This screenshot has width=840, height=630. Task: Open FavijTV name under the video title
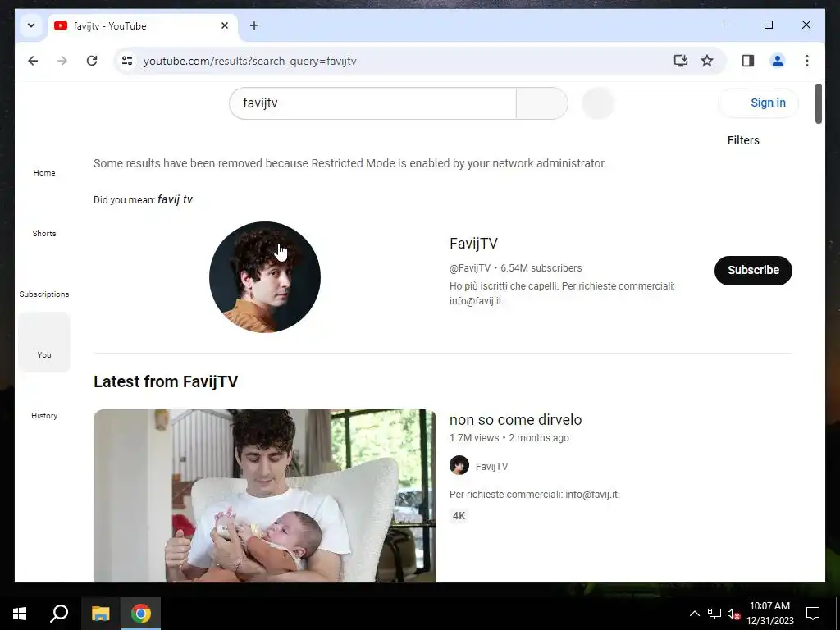tap(491, 467)
